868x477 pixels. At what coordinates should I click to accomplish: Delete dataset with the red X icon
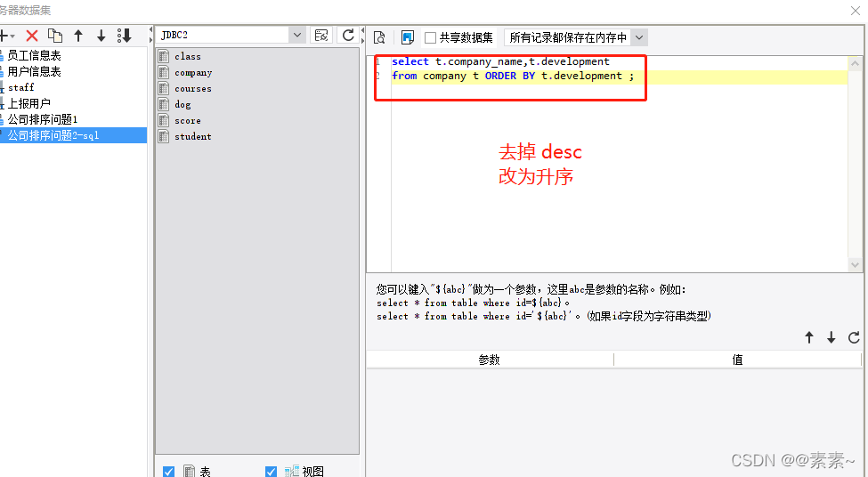tap(32, 36)
